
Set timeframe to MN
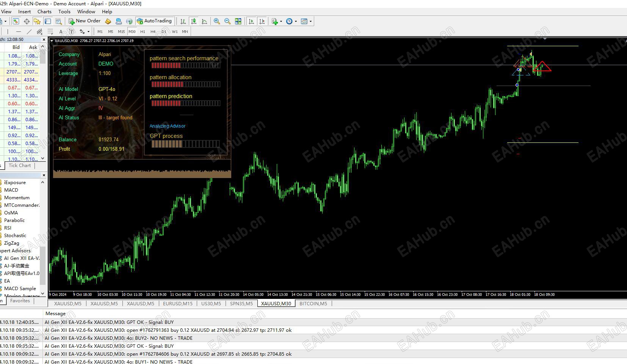[x=185, y=31]
